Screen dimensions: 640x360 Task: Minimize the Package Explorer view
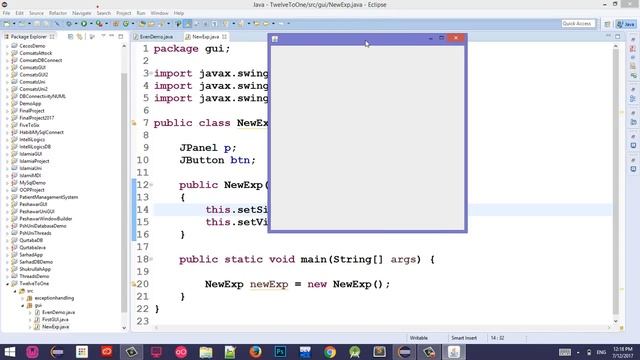[x=111, y=36]
